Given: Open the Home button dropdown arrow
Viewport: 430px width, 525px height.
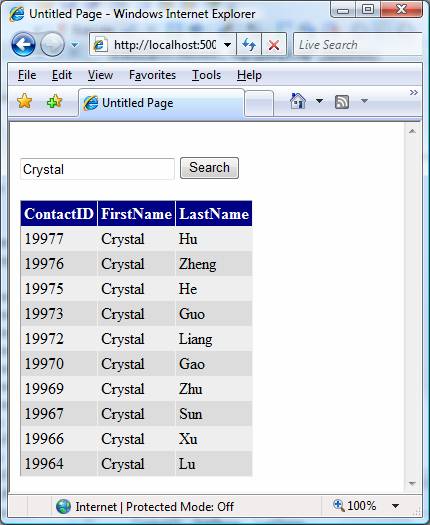Looking at the screenshot, I should pos(319,100).
